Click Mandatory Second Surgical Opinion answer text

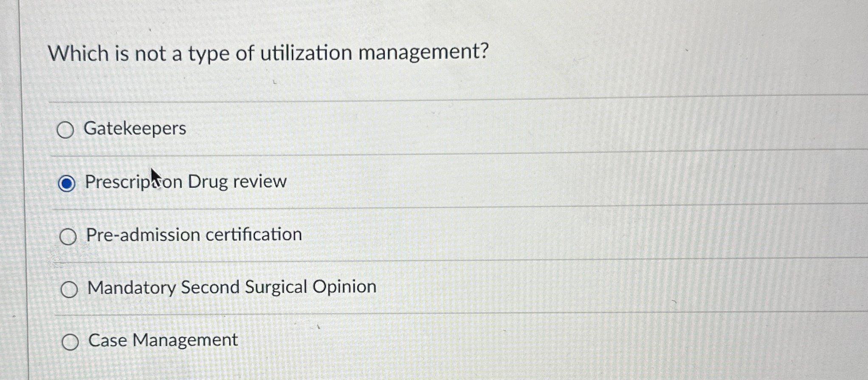pyautogui.click(x=231, y=288)
